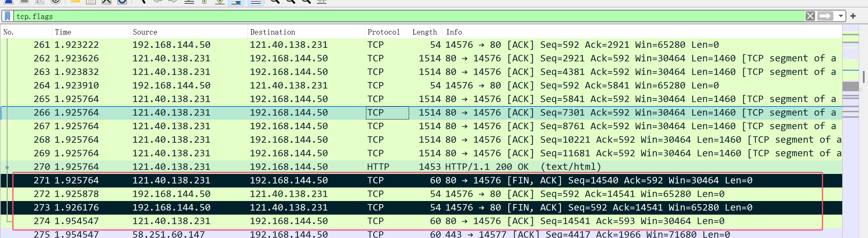Select packet 275 from 58.251.60.147
Viewport: 868px width, 238px height.
point(421,234)
